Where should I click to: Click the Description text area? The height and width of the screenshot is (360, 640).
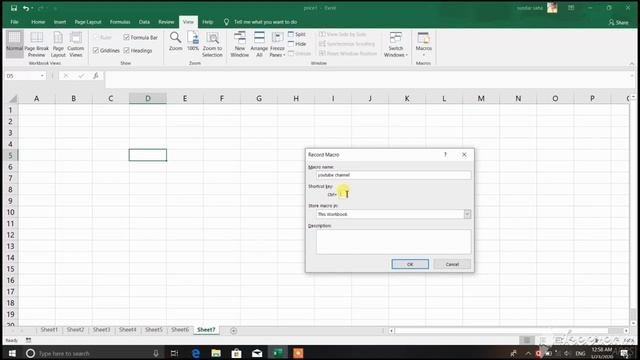(393, 241)
